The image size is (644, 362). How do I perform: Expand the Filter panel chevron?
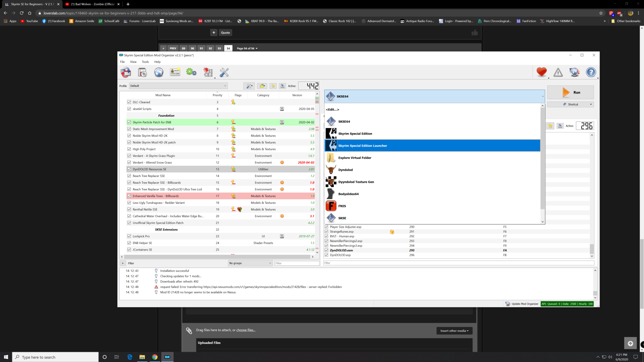click(123, 263)
